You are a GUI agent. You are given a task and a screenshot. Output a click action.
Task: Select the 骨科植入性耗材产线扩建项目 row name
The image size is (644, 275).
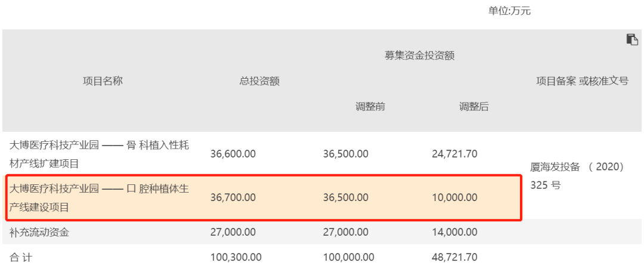[x=99, y=154]
